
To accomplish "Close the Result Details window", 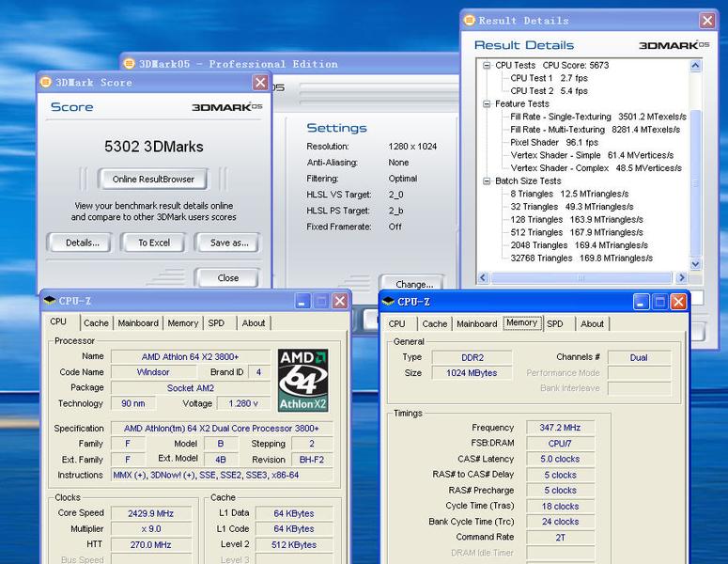I will coord(707,21).
